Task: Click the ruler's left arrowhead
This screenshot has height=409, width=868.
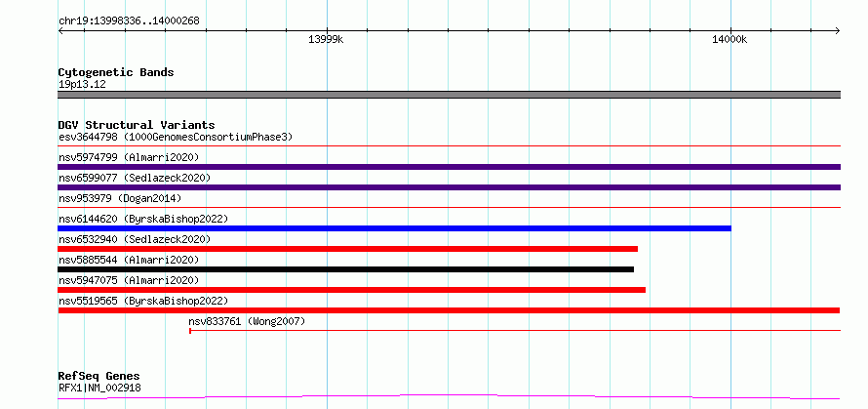Action: 60,30
